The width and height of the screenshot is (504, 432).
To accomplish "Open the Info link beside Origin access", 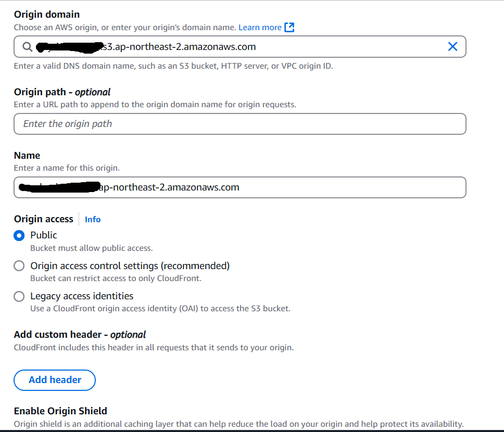I will [93, 219].
